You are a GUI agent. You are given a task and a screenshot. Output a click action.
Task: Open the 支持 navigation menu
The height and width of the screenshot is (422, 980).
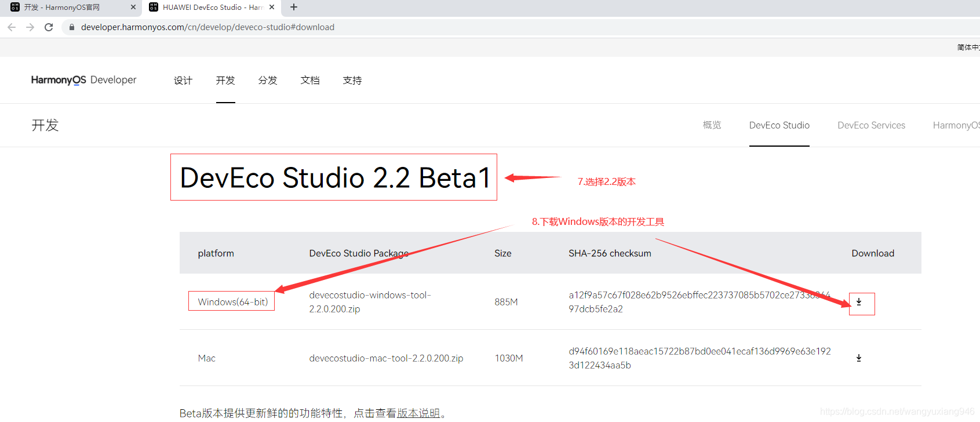(x=352, y=81)
